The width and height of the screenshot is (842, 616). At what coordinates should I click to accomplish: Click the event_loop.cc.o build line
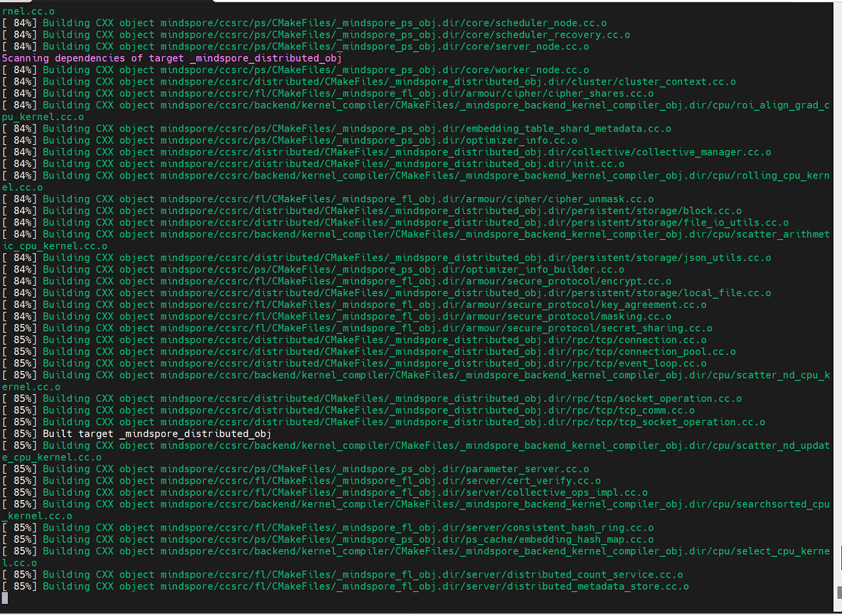[x=354, y=364]
